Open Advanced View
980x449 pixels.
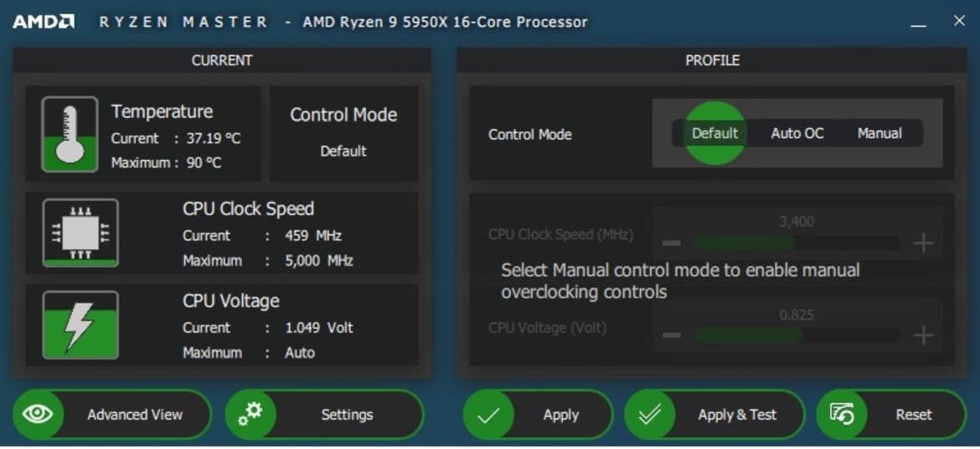112,414
